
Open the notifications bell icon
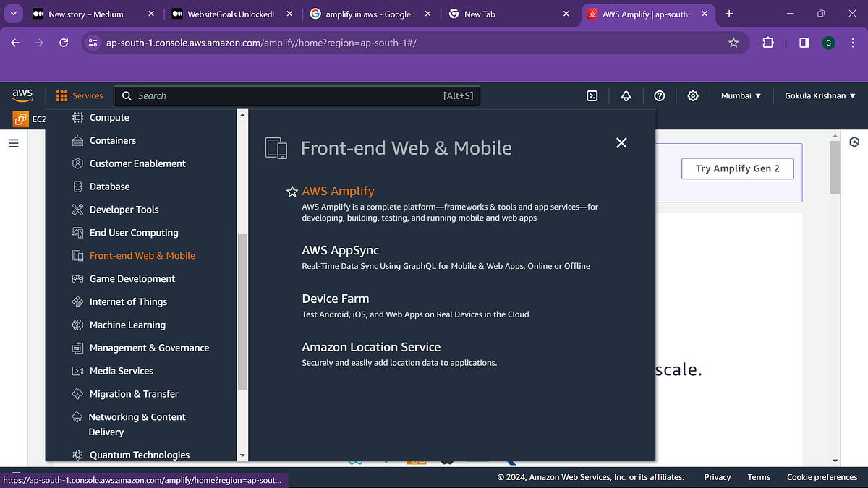(x=626, y=95)
